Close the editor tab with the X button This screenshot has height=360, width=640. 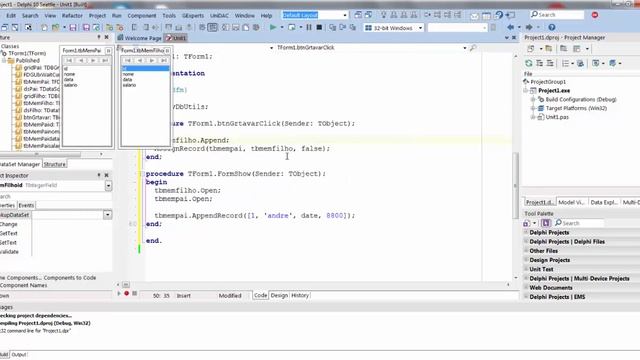pyautogui.click(x=514, y=38)
